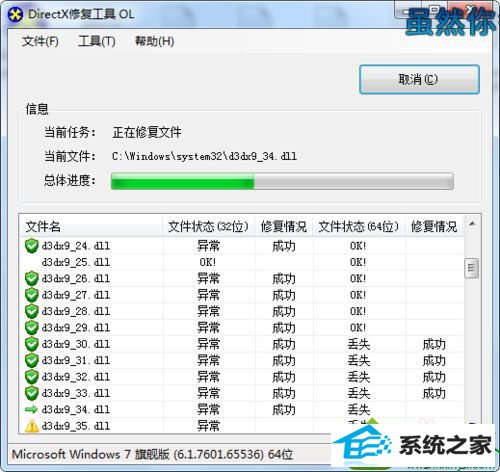Click the green shield icon beside d3dx9_24.dll
The image size is (500, 472).
pos(32,246)
